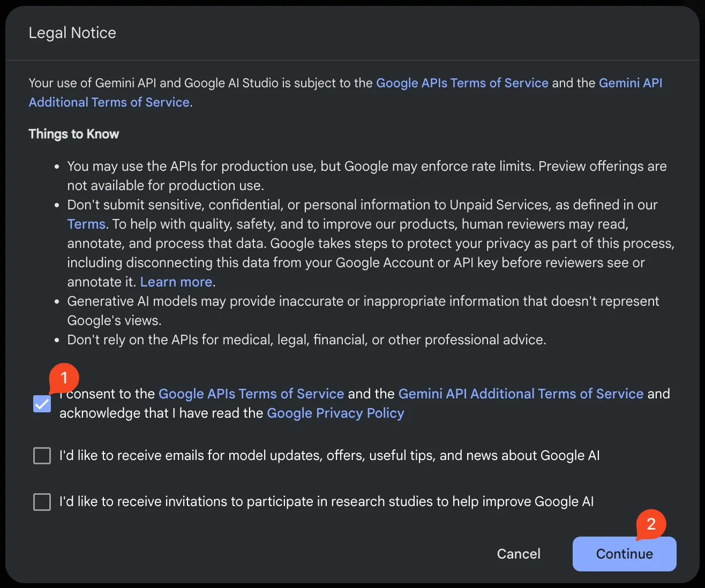Check the research studies invitations checkbox

pyautogui.click(x=42, y=502)
